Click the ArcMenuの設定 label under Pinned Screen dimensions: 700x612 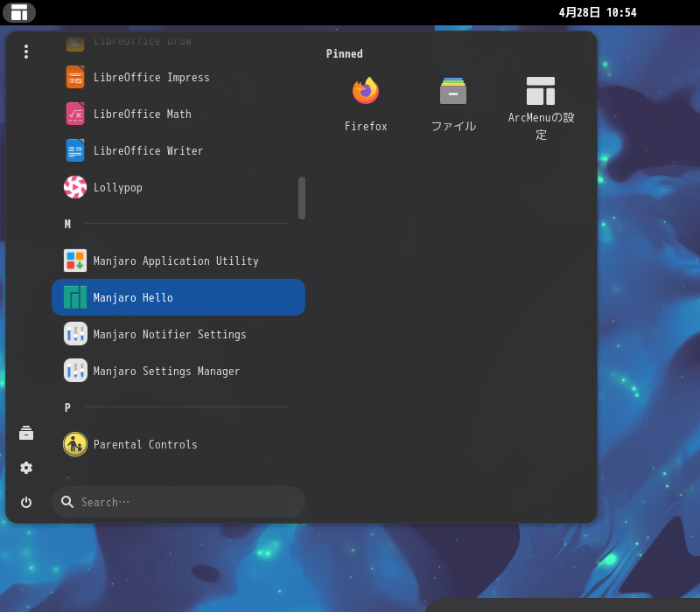tap(541, 126)
